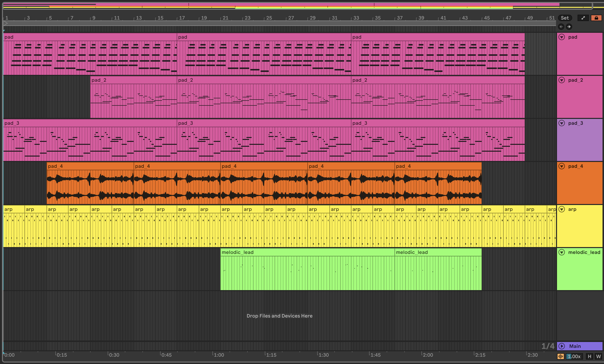This screenshot has height=364, width=604.
Task: Click the Main track title label
Action: [x=575, y=346]
